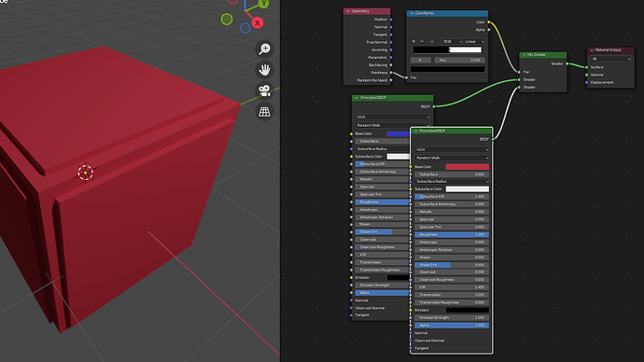This screenshot has height=362, width=644.
Task: Collapse the Mix Shader node with its arrow
Action: pyautogui.click(x=525, y=55)
